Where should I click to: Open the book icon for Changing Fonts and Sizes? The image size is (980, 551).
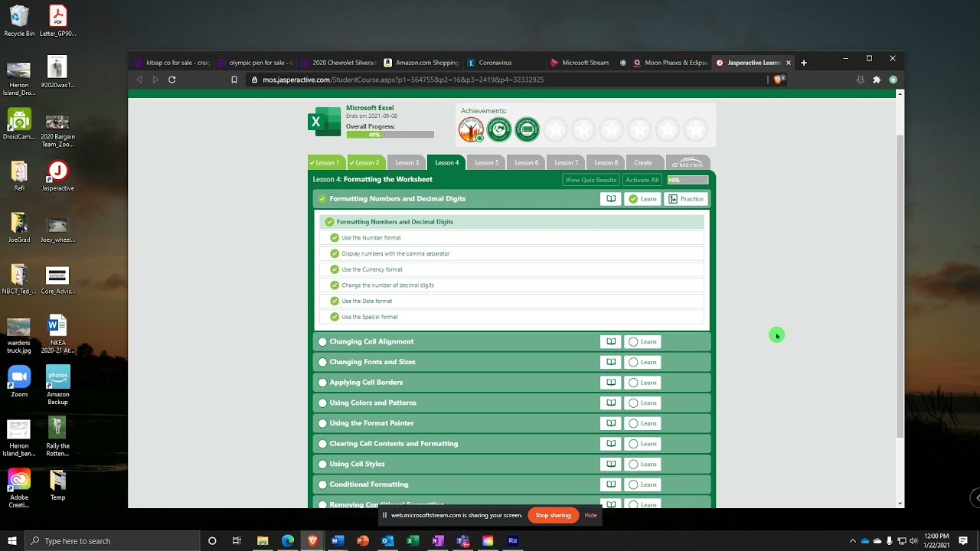(x=611, y=362)
